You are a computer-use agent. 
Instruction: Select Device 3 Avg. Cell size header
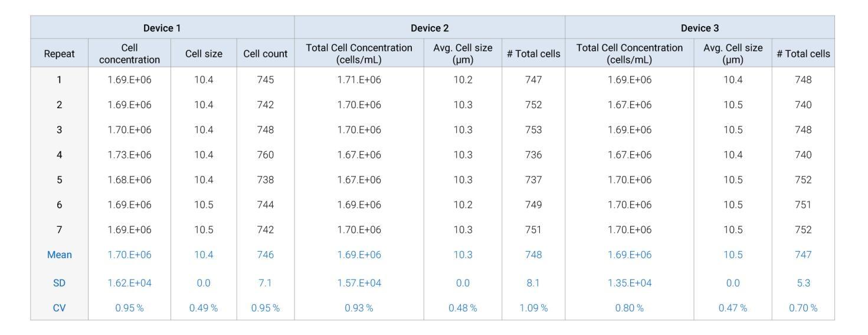(x=732, y=54)
